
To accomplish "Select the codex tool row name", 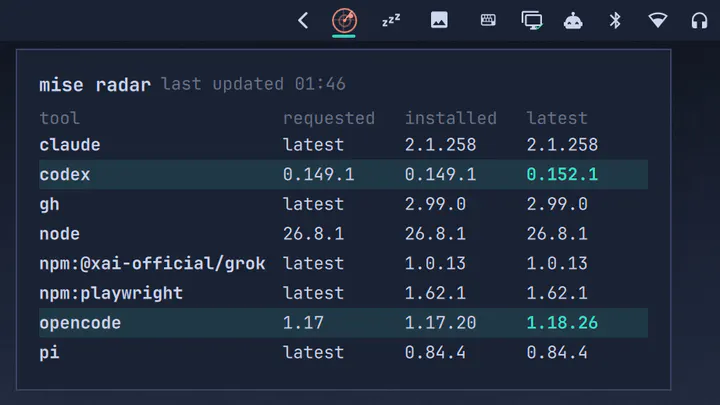I will 65,174.
